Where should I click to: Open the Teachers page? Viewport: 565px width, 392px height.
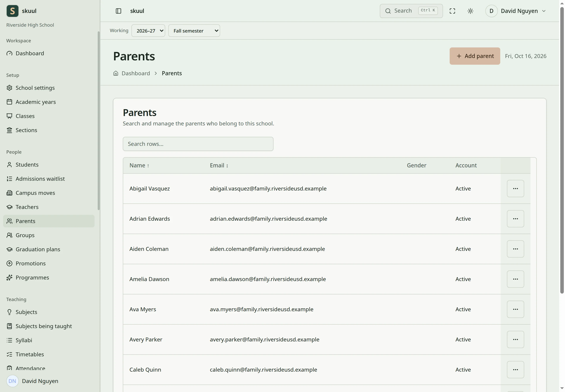point(49,207)
